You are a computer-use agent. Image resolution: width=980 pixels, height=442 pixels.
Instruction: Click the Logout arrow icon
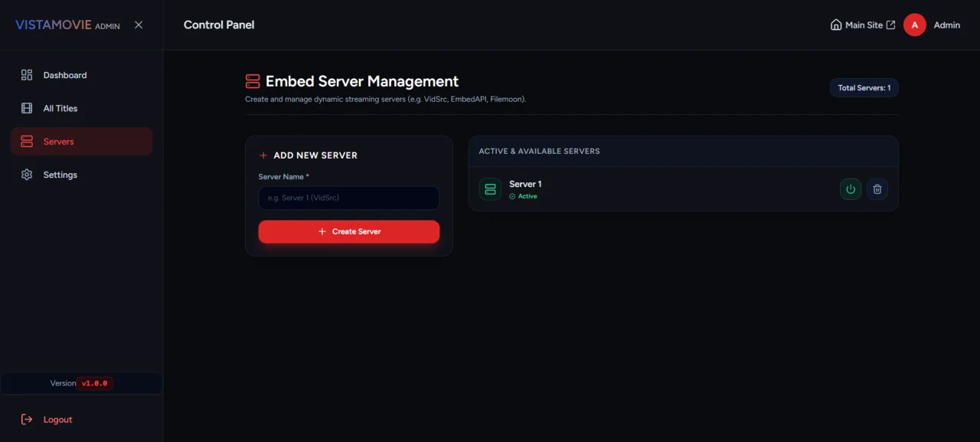pyautogui.click(x=27, y=419)
